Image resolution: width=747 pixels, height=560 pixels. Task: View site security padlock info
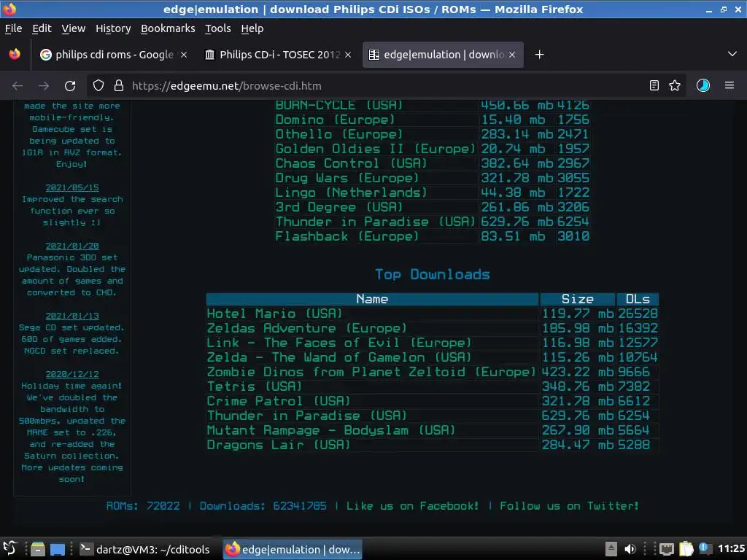coord(119,86)
